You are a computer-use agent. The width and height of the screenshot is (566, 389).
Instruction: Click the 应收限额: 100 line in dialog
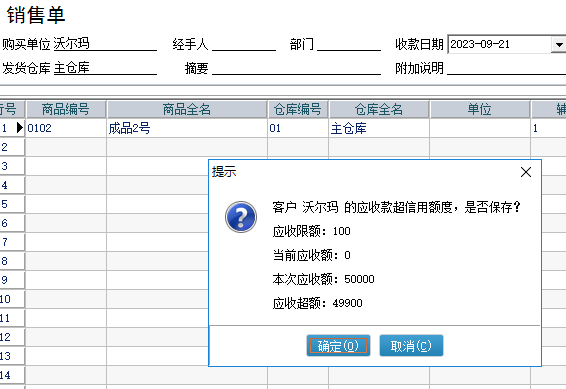pos(312,231)
